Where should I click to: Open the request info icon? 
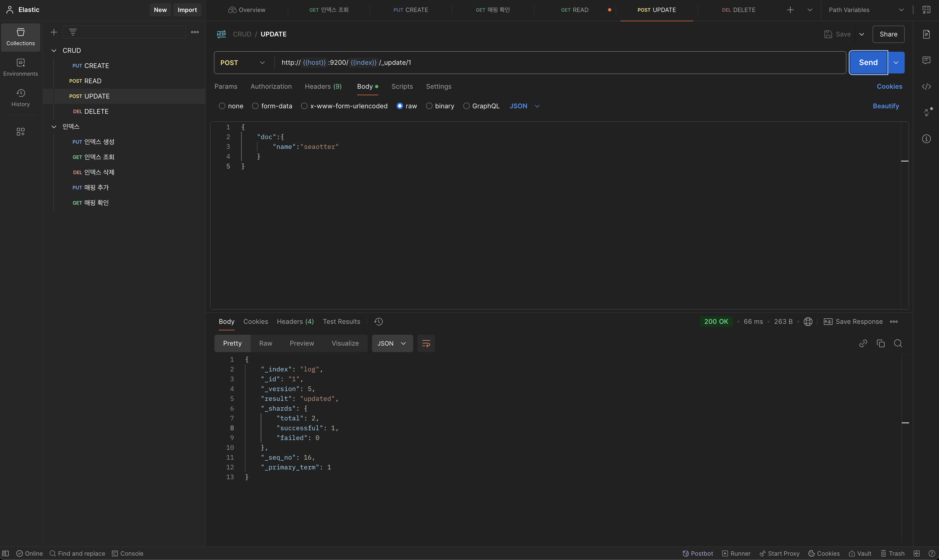[926, 139]
